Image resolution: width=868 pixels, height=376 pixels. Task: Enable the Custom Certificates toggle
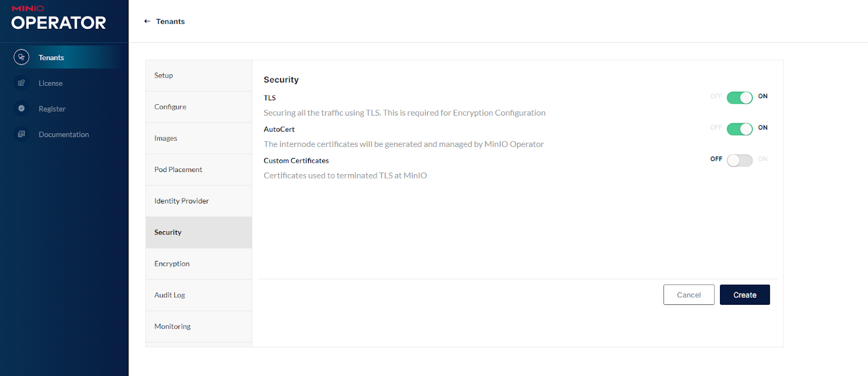tap(739, 161)
